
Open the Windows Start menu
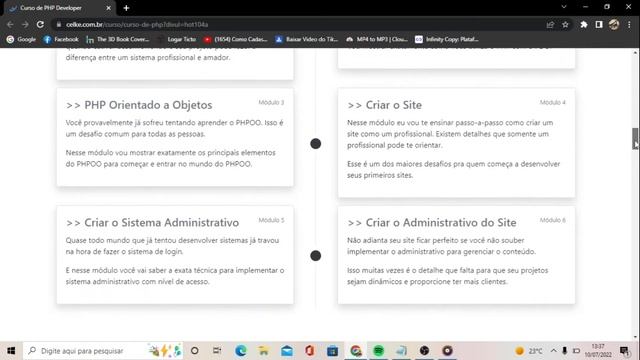pos(11,351)
